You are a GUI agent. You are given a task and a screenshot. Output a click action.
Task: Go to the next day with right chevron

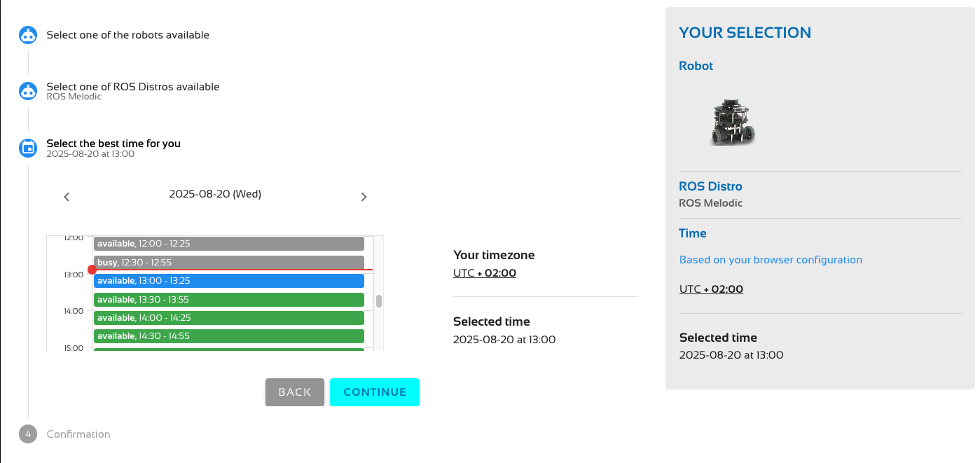[364, 197]
